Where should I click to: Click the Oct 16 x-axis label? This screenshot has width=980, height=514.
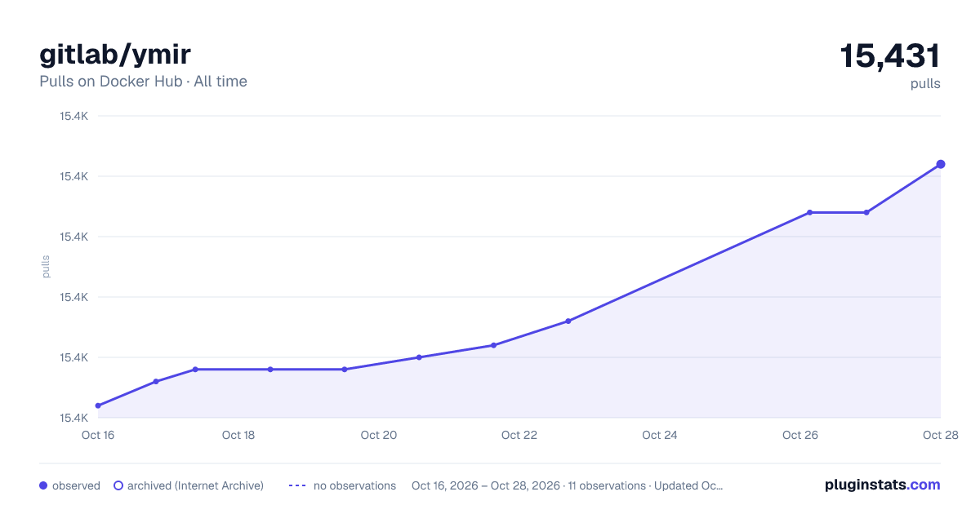click(x=98, y=435)
